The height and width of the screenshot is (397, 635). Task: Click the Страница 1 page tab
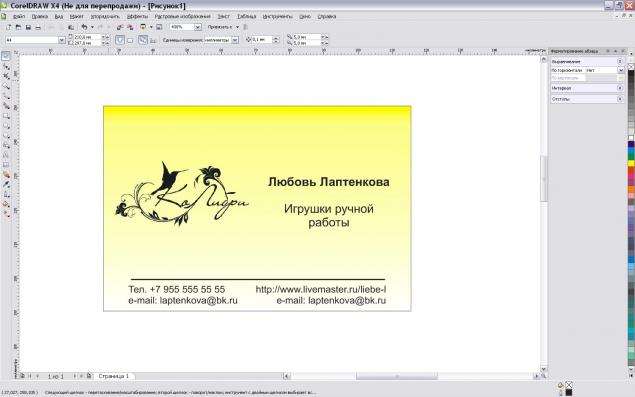[x=114, y=376]
